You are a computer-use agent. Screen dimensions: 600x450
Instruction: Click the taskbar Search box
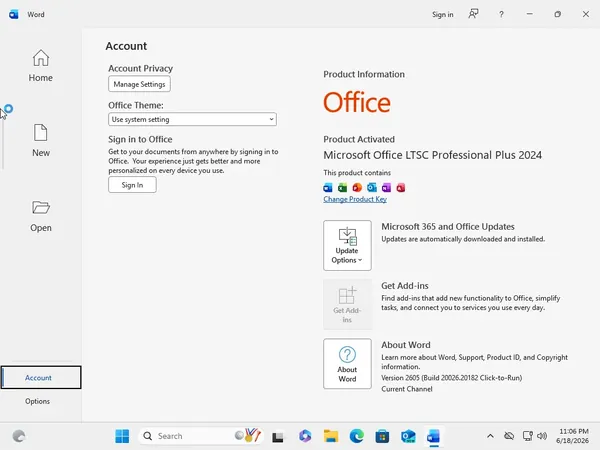[x=201, y=436]
